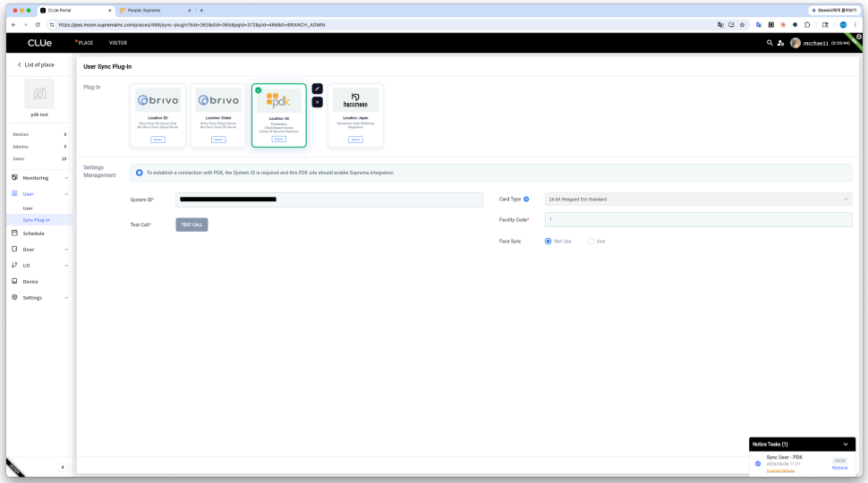Collapse the sidebar with the left arrow button
Screen dimensions: 868x483
click(63, 467)
